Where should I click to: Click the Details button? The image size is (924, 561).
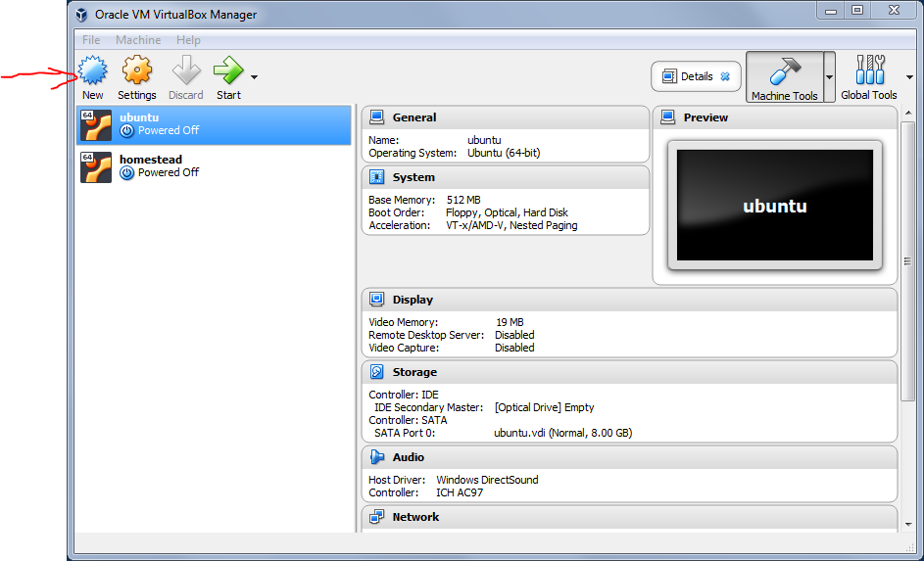[696, 76]
